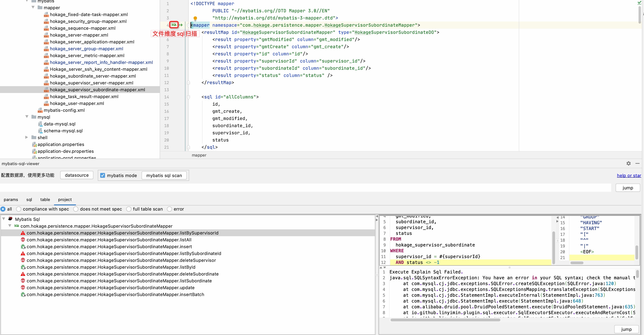644x335 pixels.
Task: Collapse the mysql folder
Action: pos(27,117)
